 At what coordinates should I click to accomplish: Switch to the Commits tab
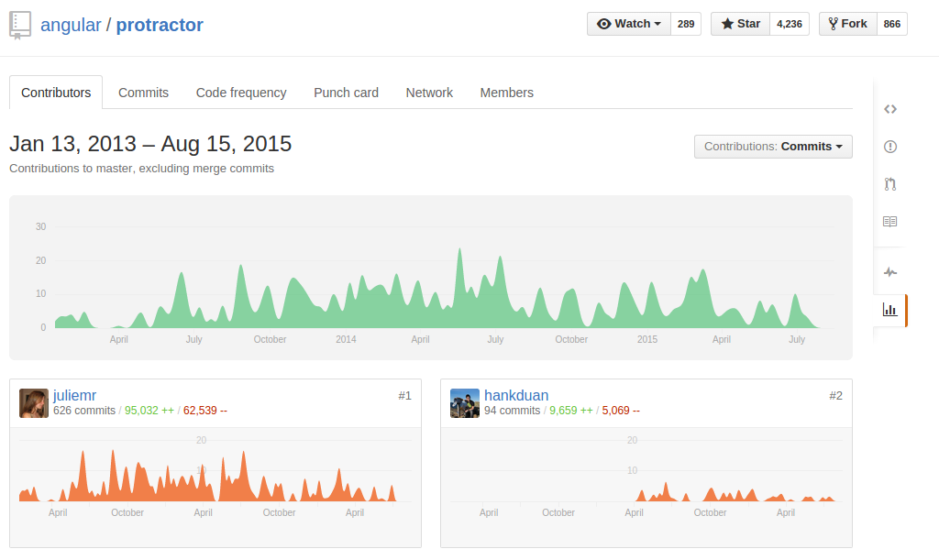pos(143,93)
